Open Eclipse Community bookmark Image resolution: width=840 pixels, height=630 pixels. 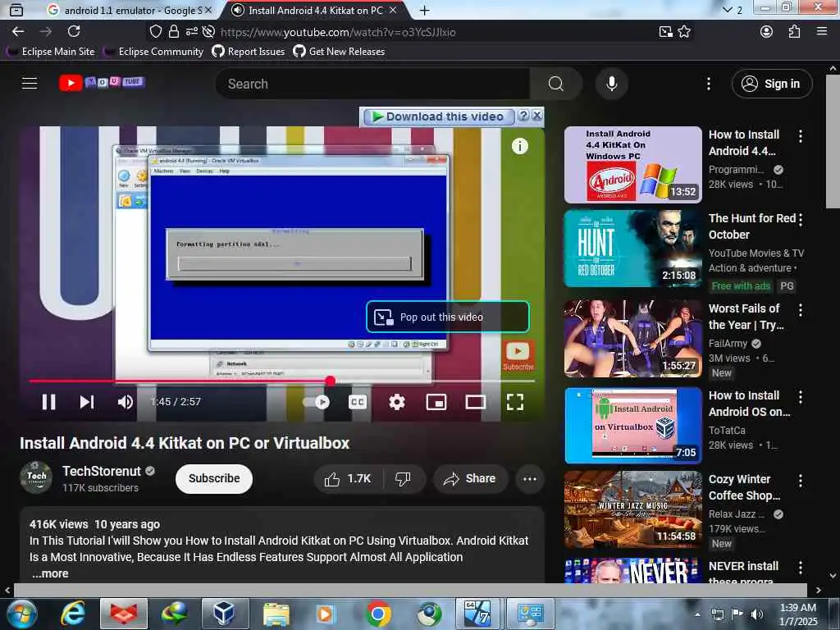tap(153, 52)
